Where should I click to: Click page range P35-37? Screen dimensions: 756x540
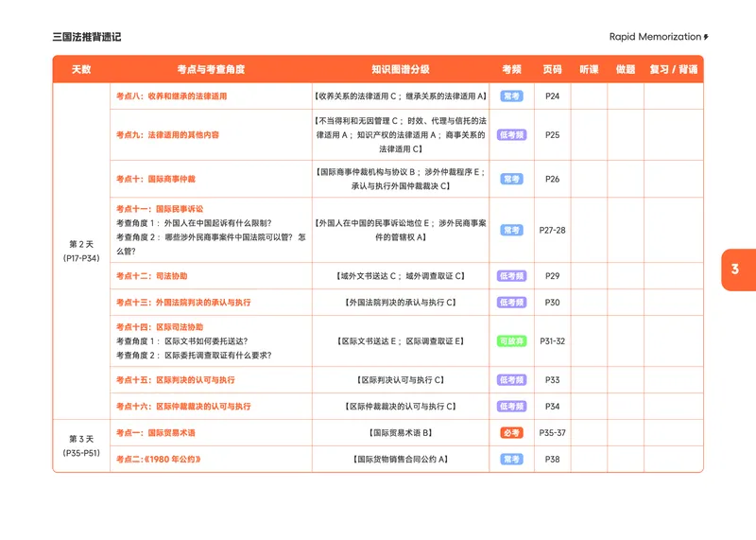[x=553, y=433]
